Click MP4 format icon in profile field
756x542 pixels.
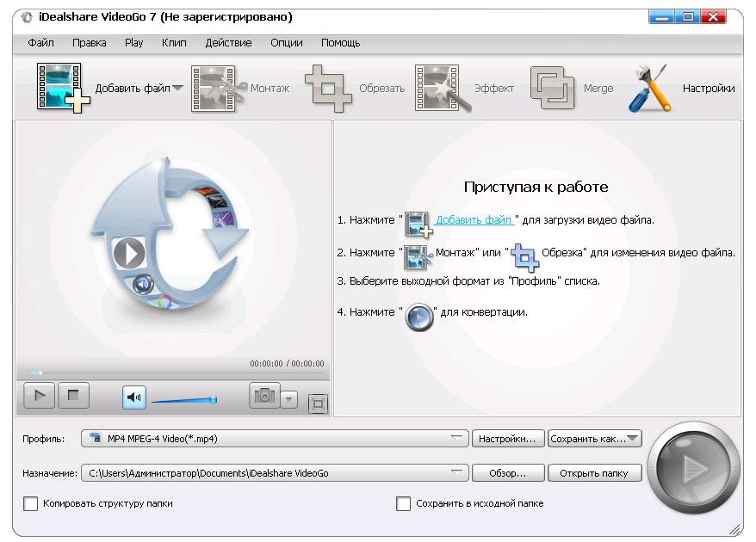click(x=96, y=438)
